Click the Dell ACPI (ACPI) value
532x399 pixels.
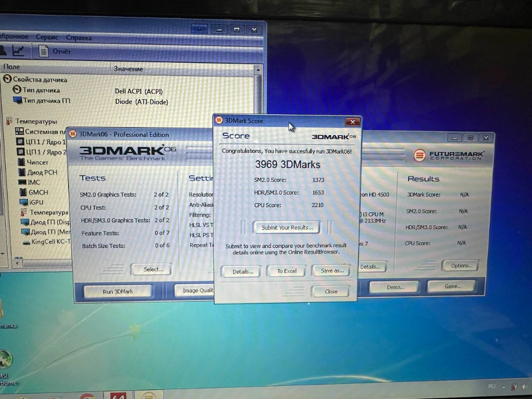(x=139, y=91)
